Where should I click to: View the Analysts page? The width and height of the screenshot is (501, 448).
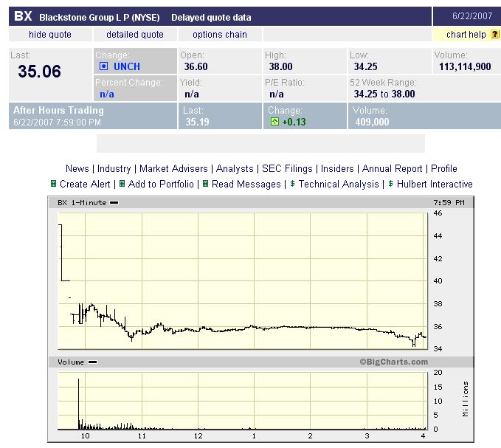(x=235, y=168)
